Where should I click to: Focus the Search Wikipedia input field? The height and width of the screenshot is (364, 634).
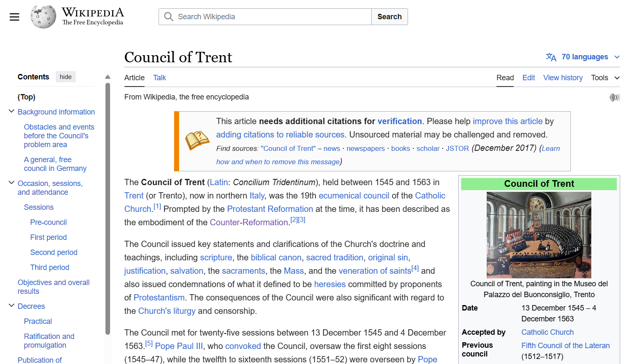pyautogui.click(x=265, y=17)
